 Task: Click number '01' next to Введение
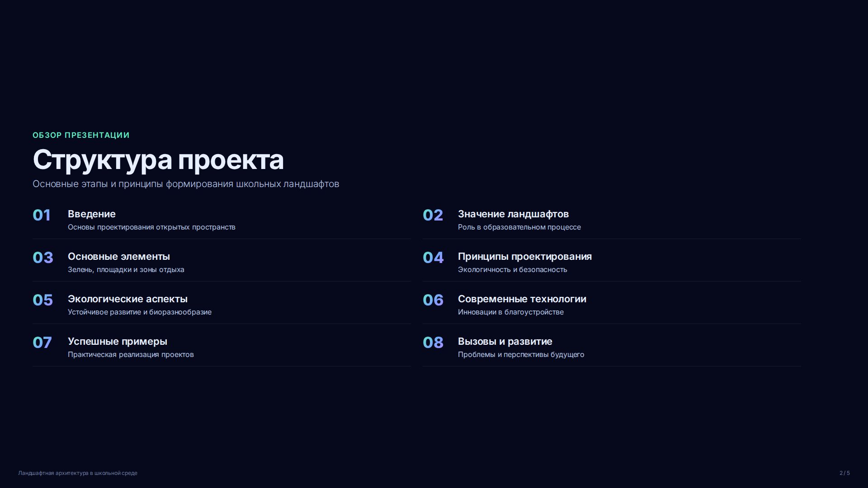coord(42,215)
